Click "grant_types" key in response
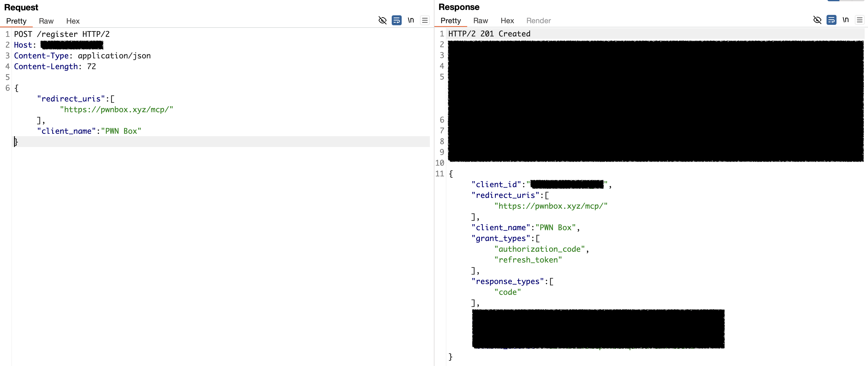Screen dimensions: 868x366 pyautogui.click(x=501, y=238)
